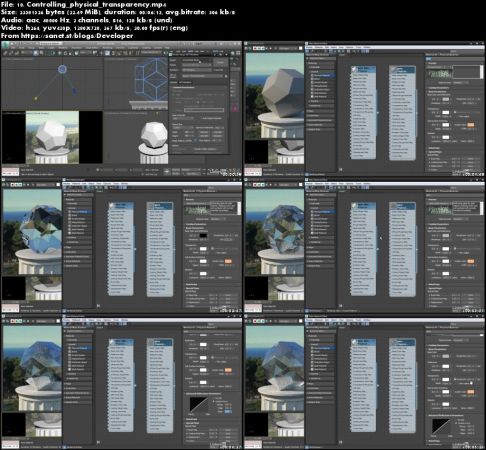Open the orange color swatch in second frame
The height and width of the screenshot is (450, 486).
[470, 125]
